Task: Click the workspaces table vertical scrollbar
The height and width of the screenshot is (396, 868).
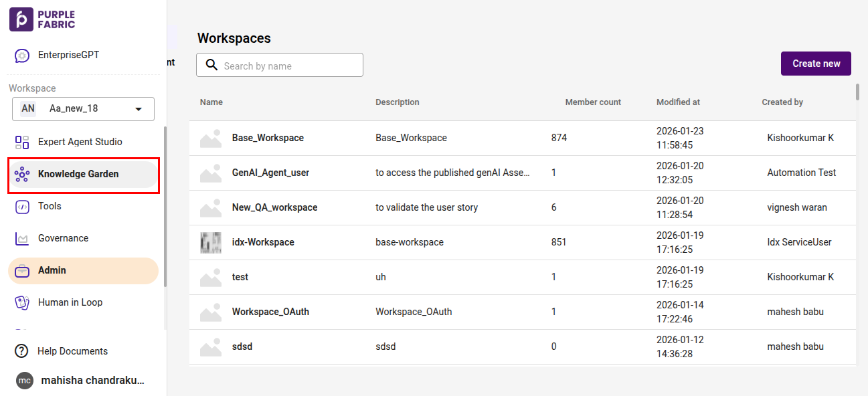Action: click(857, 92)
